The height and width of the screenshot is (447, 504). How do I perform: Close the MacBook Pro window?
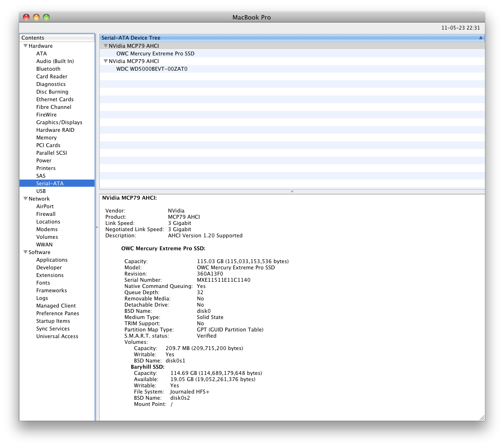pos(26,17)
